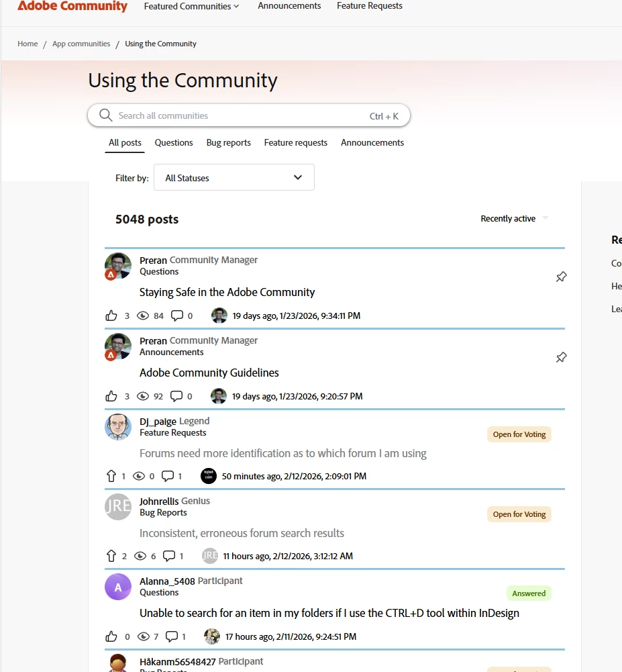Click the Answered status badge
Viewport: 622px width, 672px height.
[x=529, y=593]
